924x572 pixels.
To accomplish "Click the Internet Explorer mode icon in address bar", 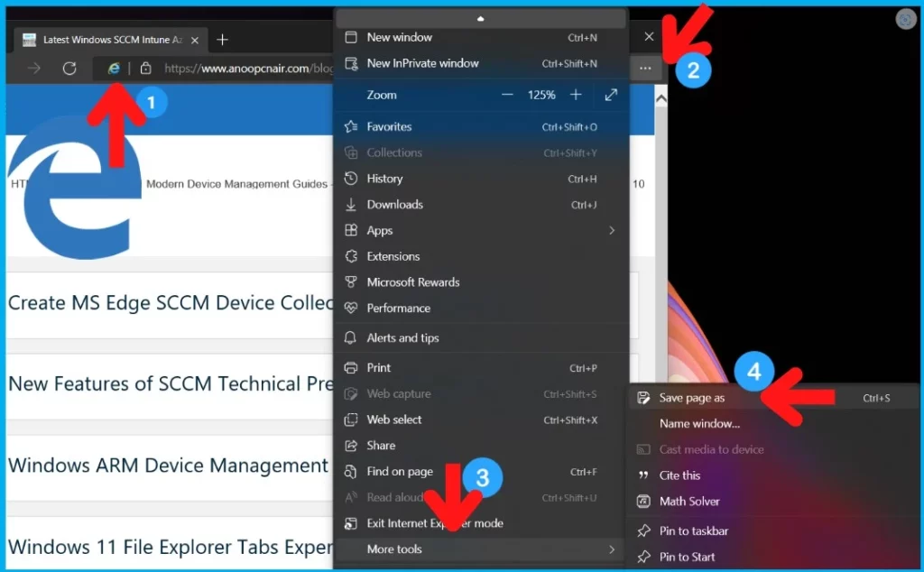I will [x=114, y=69].
